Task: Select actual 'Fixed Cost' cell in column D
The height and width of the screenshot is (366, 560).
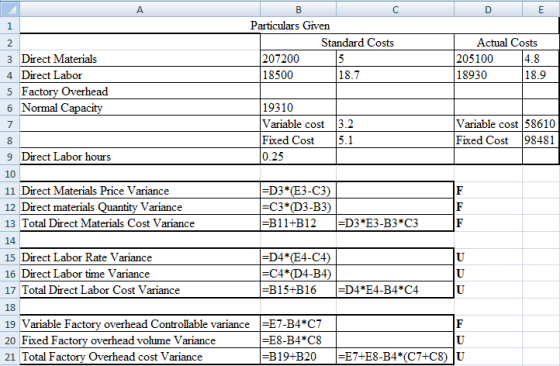Action: (488, 140)
